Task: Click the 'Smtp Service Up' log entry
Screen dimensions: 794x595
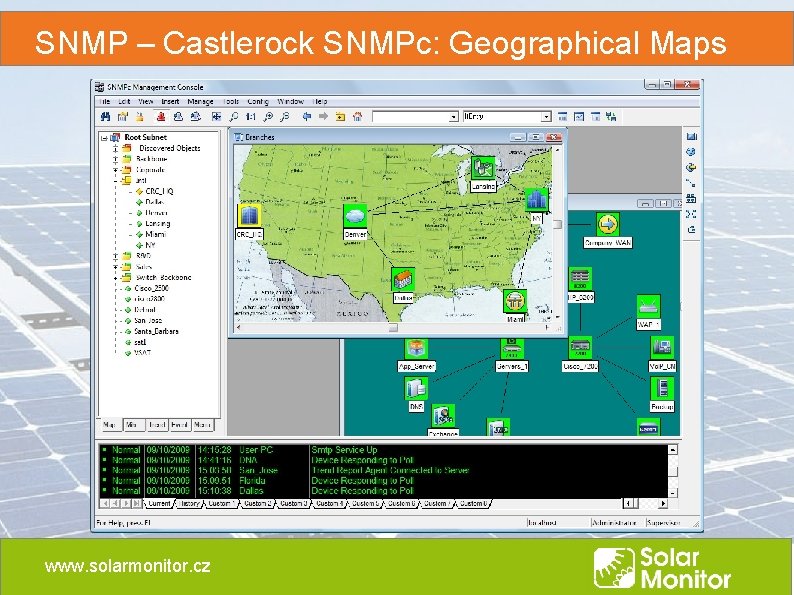Action: (x=344, y=450)
